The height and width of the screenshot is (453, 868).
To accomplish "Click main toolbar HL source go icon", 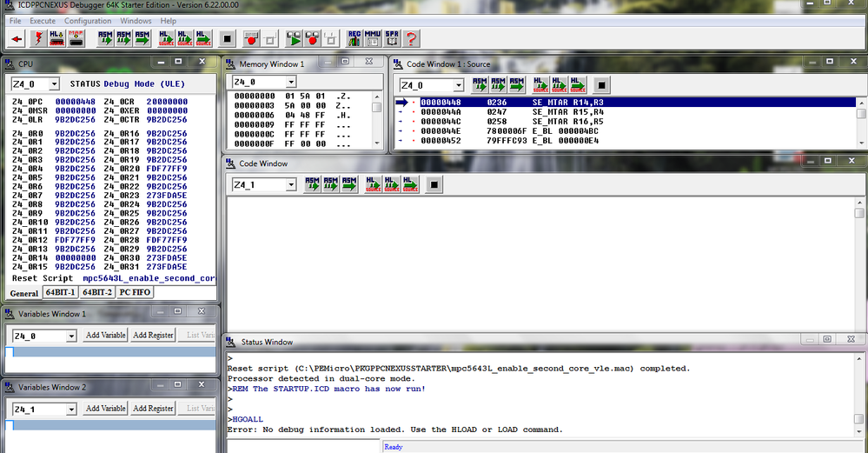I will (203, 39).
